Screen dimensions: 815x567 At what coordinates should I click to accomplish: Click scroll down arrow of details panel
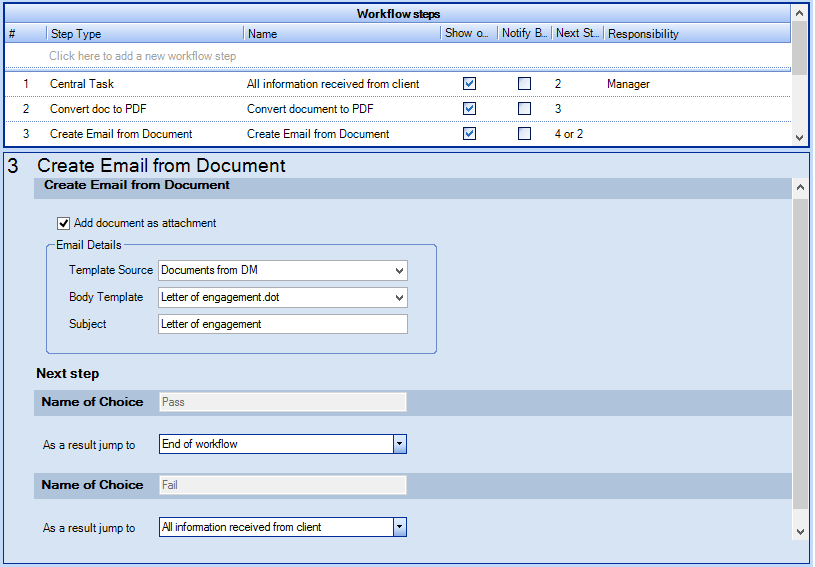tap(800, 532)
